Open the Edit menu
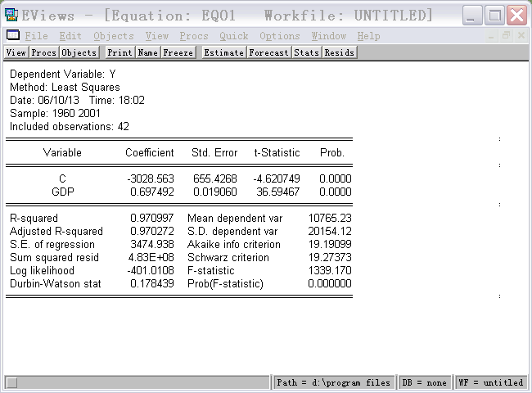 [x=70, y=36]
